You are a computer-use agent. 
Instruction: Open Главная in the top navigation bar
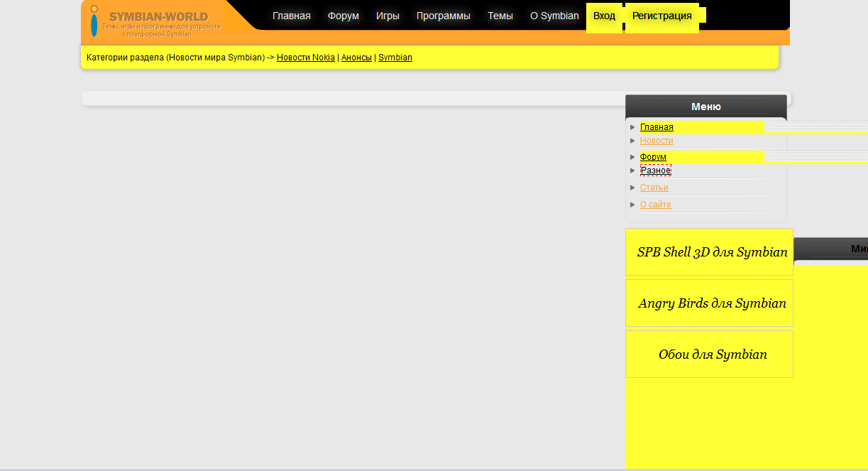pos(291,16)
